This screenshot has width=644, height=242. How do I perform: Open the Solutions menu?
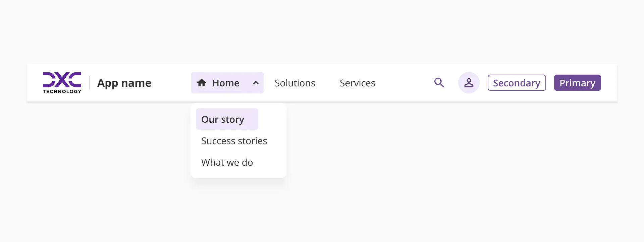295,83
